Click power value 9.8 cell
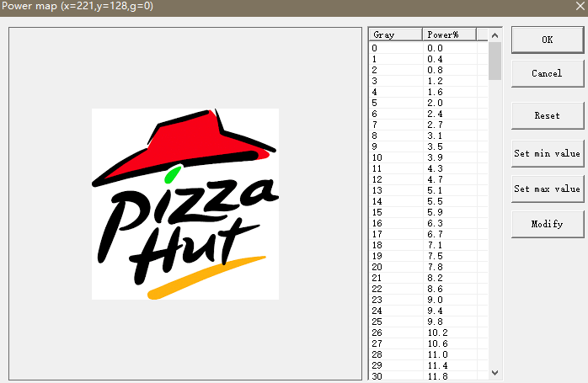The image size is (588, 383). pyautogui.click(x=450, y=322)
